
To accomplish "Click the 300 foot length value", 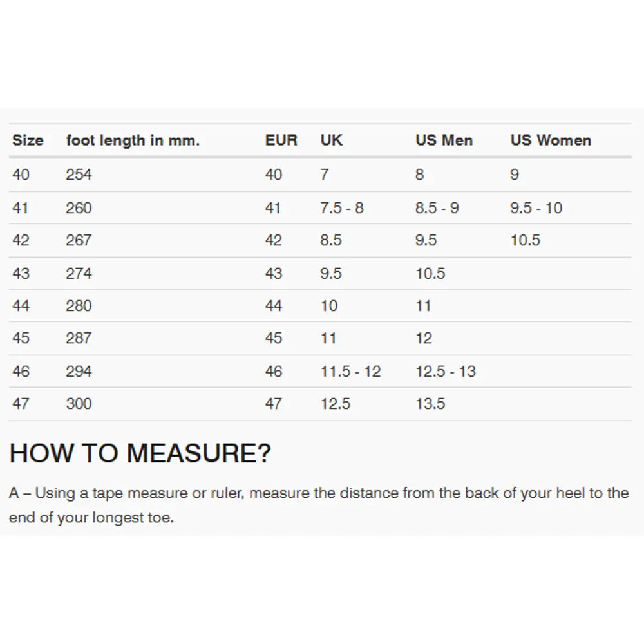I will coord(79,404).
